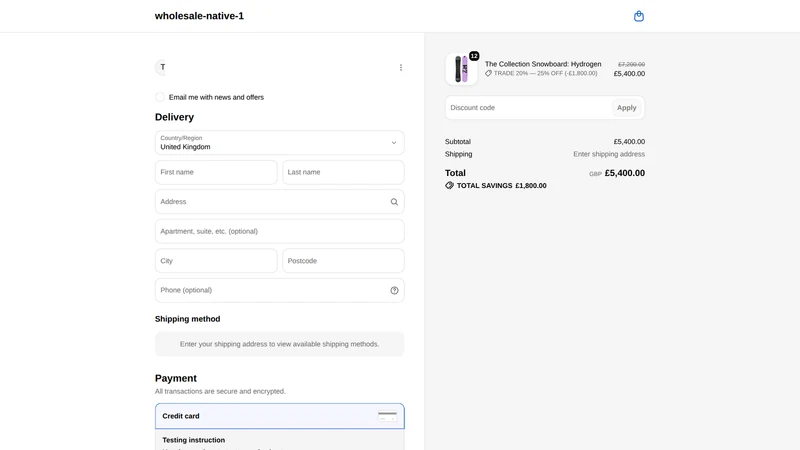Select the Credit card payment option
The height and width of the screenshot is (450, 800).
pos(280,416)
